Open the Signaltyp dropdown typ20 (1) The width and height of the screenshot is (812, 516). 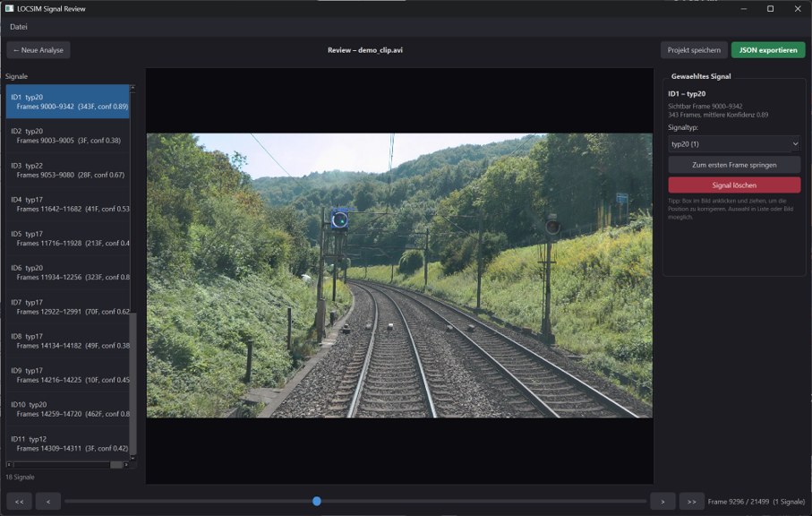pyautogui.click(x=734, y=144)
